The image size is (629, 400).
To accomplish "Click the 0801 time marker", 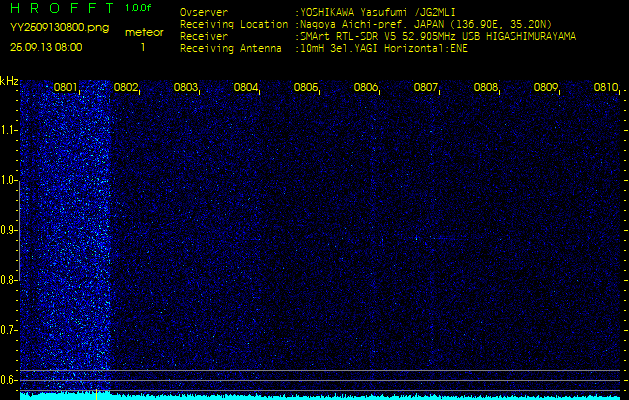I will coord(65,87).
